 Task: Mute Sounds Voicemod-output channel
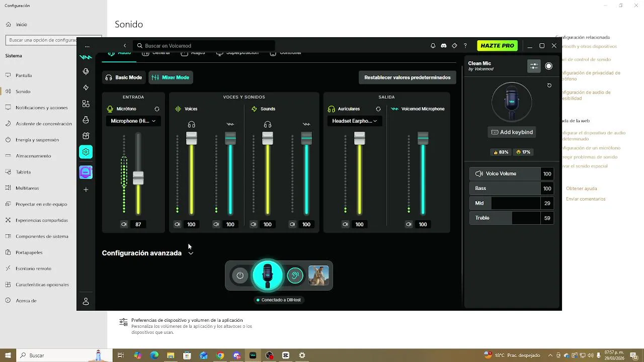[292, 224]
